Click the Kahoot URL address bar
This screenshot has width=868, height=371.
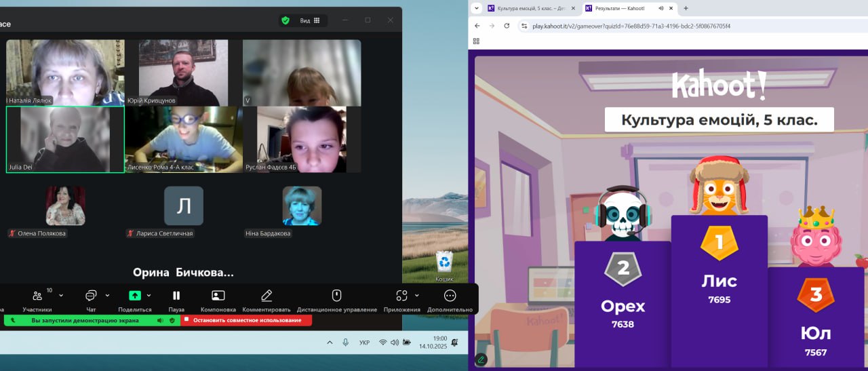click(631, 26)
